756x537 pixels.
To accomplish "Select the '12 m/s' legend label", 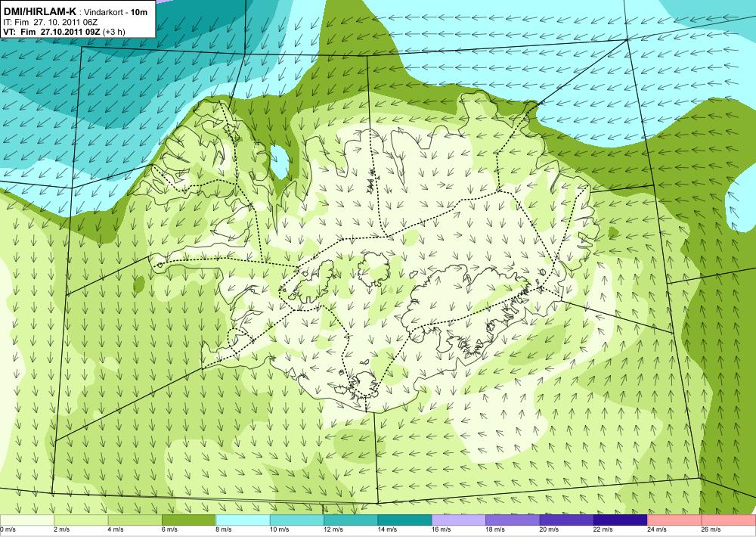I will click(333, 529).
